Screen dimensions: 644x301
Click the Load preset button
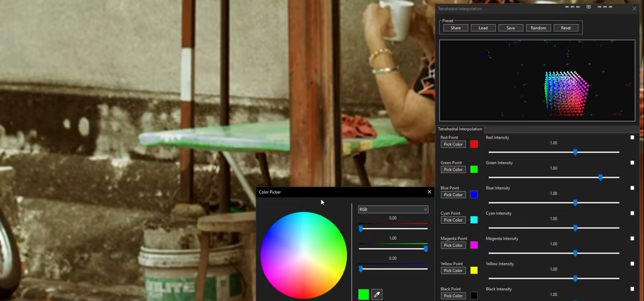click(483, 28)
